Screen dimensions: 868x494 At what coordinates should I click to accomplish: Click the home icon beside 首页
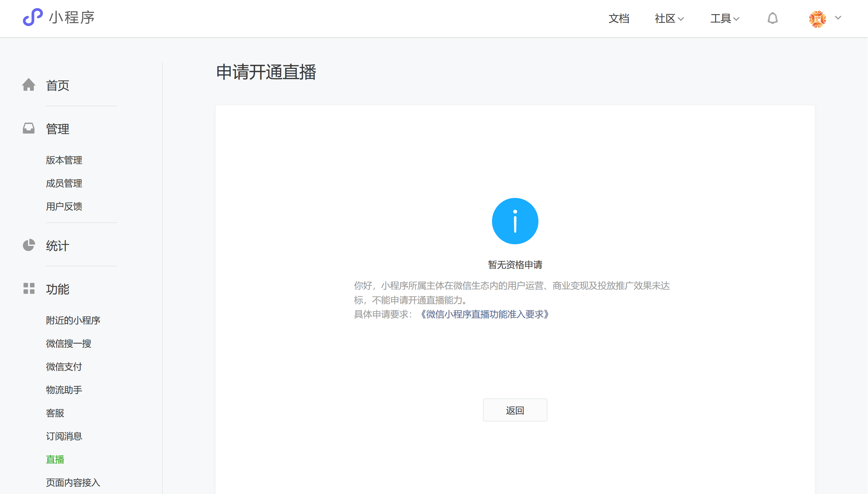29,85
